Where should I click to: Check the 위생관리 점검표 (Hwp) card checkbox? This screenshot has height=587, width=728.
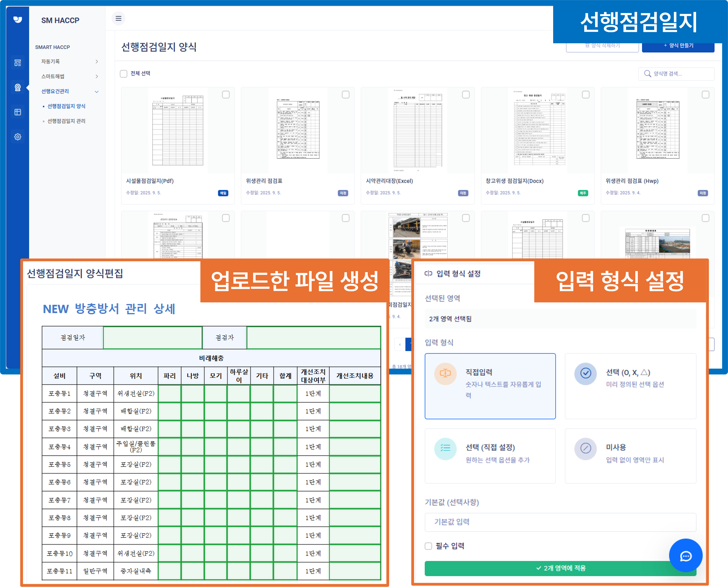tap(705, 94)
